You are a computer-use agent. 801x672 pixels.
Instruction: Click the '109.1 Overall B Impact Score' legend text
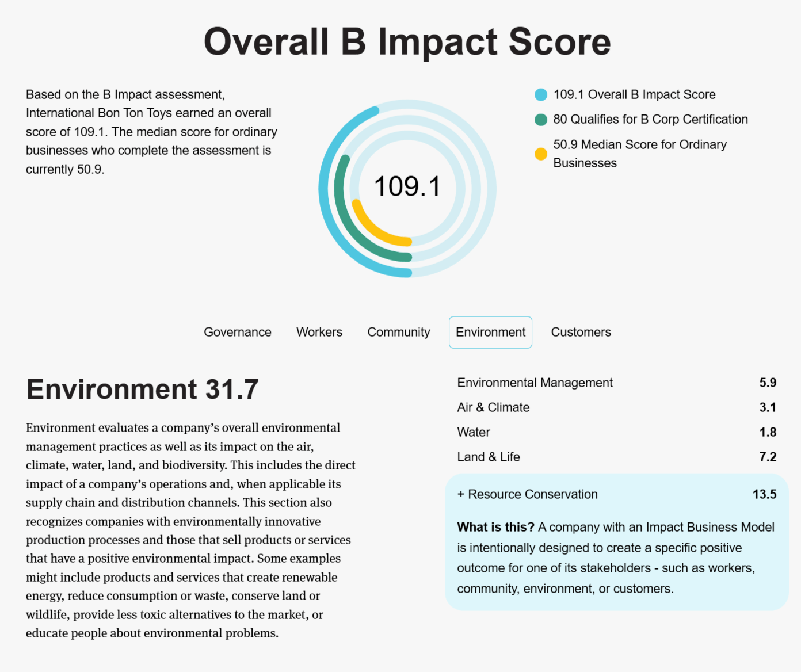pos(635,94)
